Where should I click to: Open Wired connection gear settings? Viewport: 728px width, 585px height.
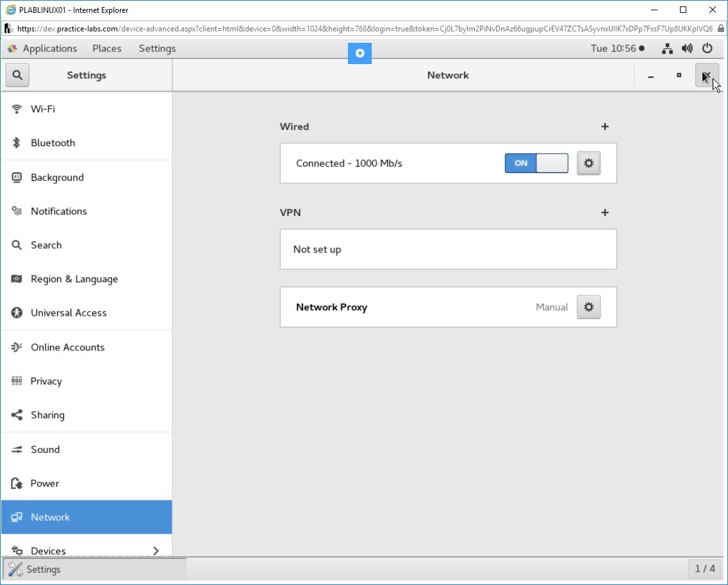click(x=588, y=163)
